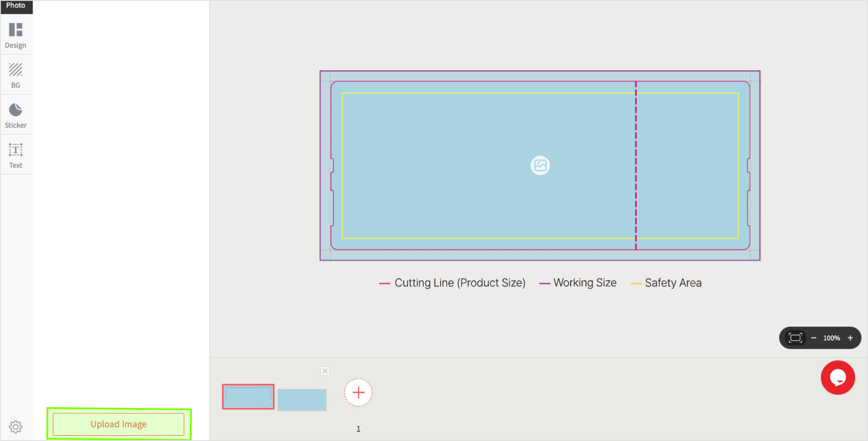Open the settings gear at bottom left
The image size is (868, 441).
[x=16, y=426]
